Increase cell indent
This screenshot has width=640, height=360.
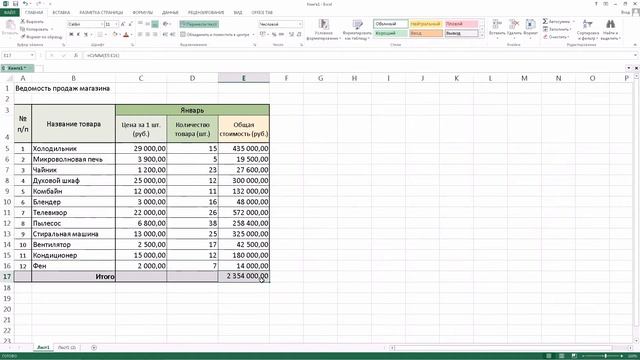(172, 35)
